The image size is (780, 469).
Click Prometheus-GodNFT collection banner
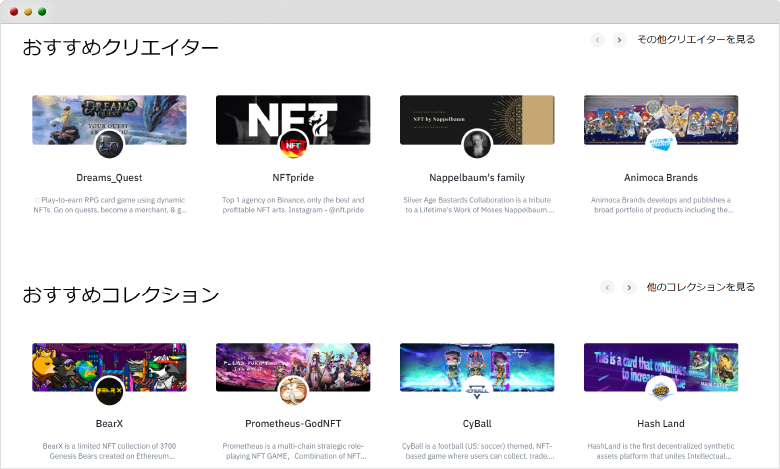pyautogui.click(x=293, y=367)
